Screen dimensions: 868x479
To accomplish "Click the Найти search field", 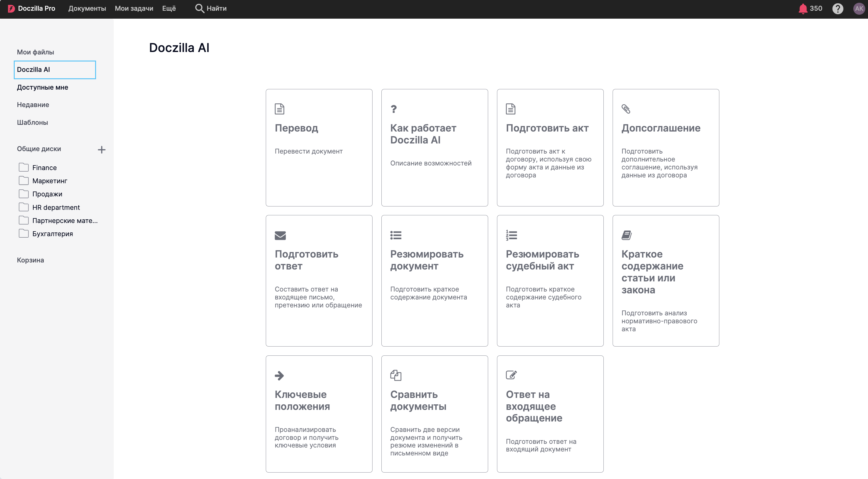I will [216, 9].
